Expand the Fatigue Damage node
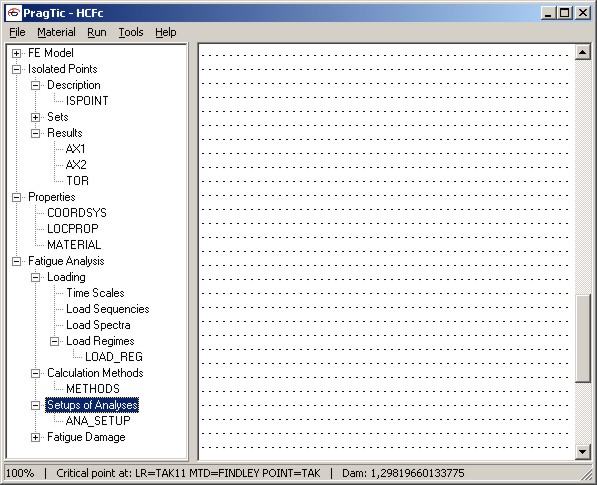This screenshot has width=597, height=485. (x=35, y=437)
